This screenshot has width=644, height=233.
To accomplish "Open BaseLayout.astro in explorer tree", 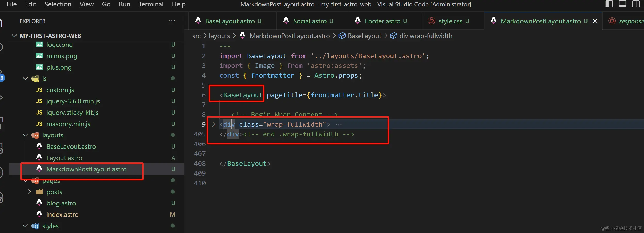I will 71,146.
